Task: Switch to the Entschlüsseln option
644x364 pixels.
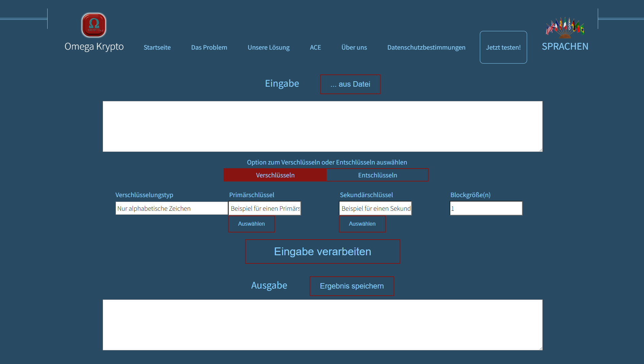Action: (377, 175)
